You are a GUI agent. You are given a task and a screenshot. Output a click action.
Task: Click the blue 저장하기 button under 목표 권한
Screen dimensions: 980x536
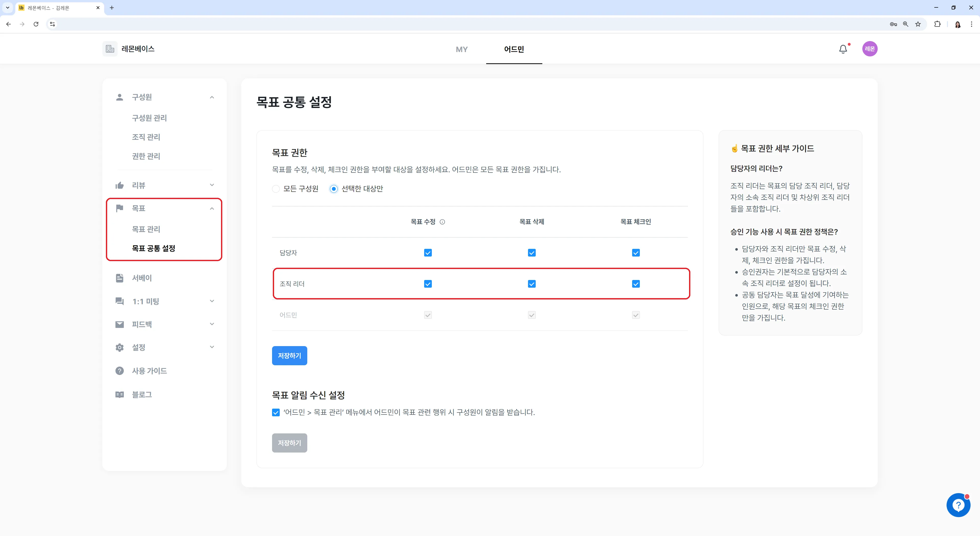pyautogui.click(x=289, y=356)
